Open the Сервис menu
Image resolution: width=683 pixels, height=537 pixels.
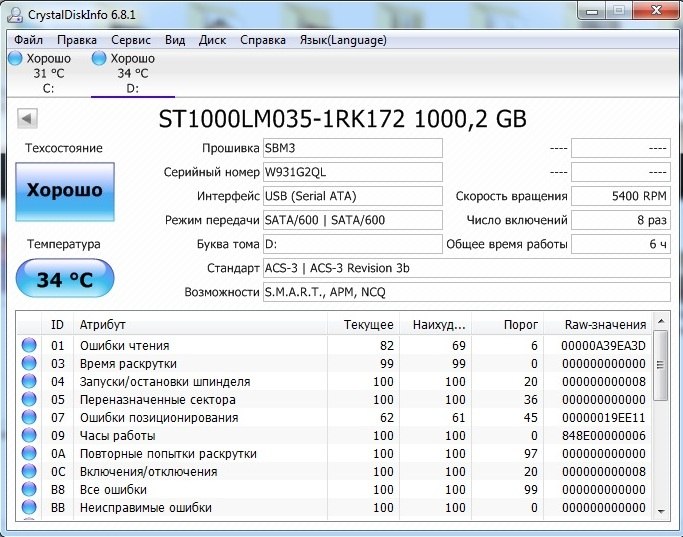pos(131,40)
